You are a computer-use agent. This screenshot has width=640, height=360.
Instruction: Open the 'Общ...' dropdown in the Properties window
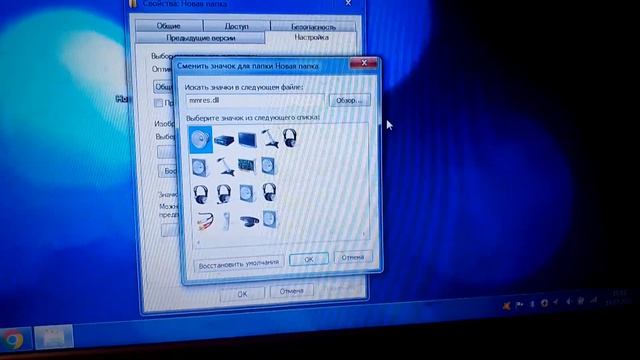pyautogui.click(x=163, y=87)
